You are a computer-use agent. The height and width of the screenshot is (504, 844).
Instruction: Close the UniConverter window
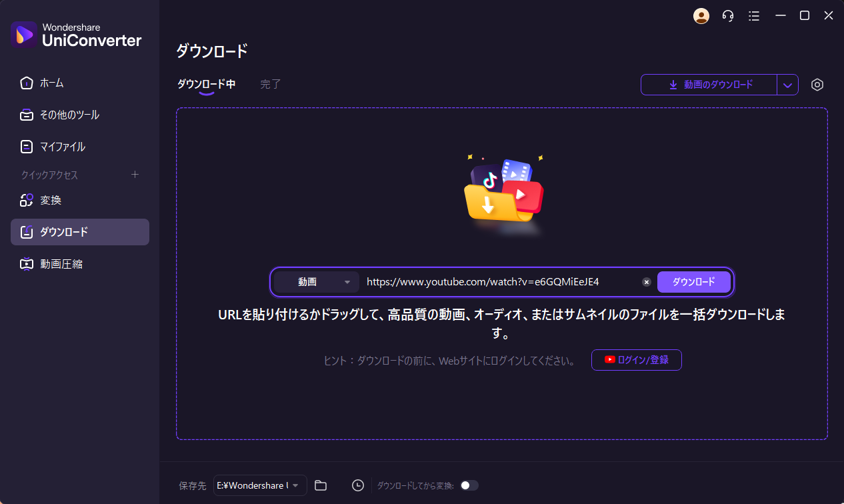coord(829,16)
